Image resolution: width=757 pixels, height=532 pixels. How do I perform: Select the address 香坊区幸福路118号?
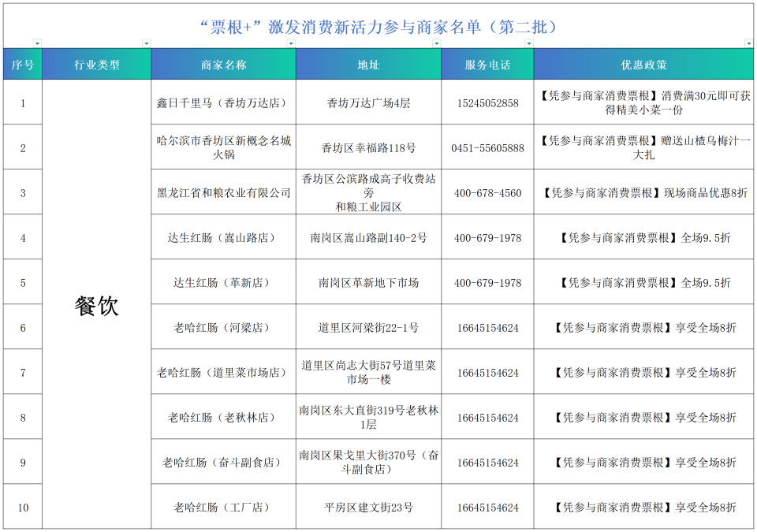coord(368,147)
